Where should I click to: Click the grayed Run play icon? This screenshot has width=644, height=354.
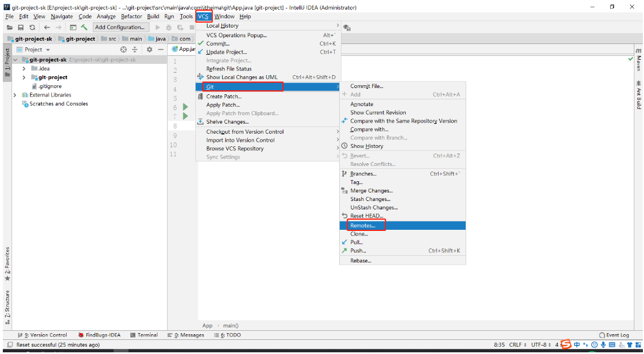[x=157, y=28]
